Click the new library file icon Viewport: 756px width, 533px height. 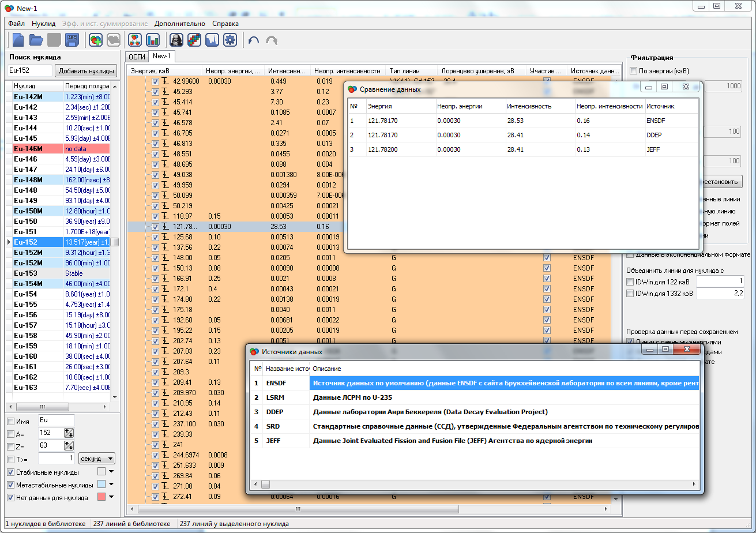pos(18,40)
